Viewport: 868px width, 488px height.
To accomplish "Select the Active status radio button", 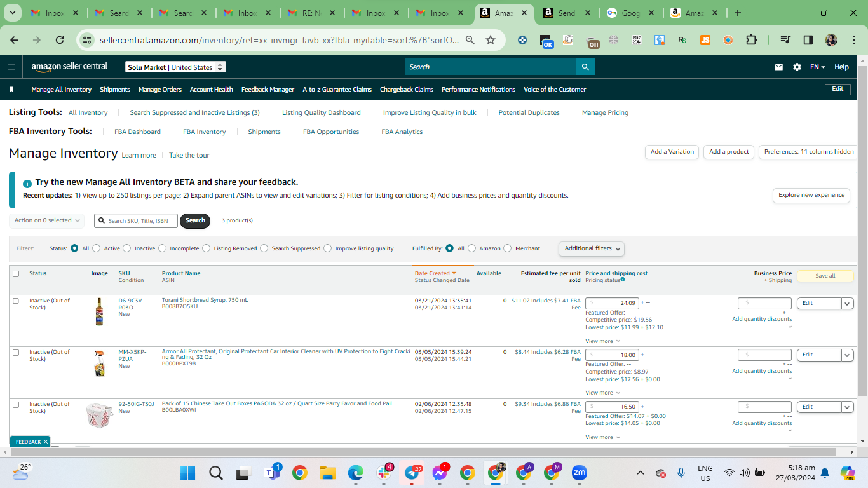I will (96, 248).
